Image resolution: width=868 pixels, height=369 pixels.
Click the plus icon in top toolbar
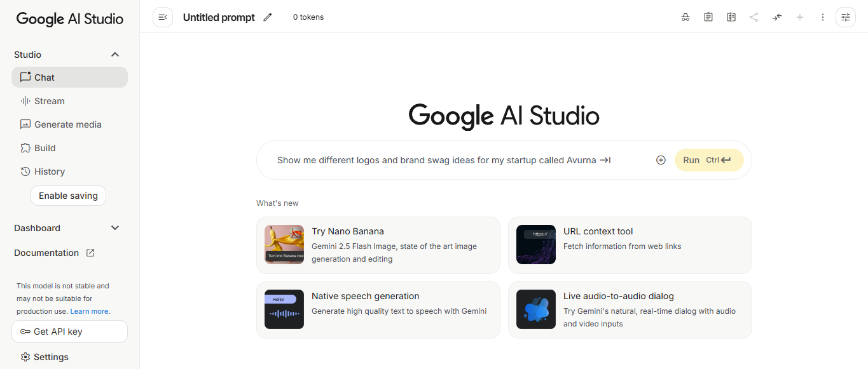(x=800, y=17)
